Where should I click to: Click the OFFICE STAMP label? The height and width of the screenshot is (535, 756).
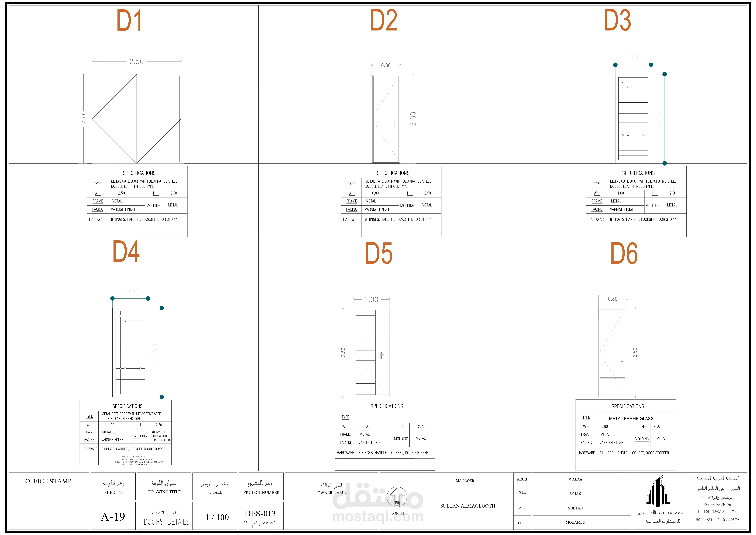point(48,481)
